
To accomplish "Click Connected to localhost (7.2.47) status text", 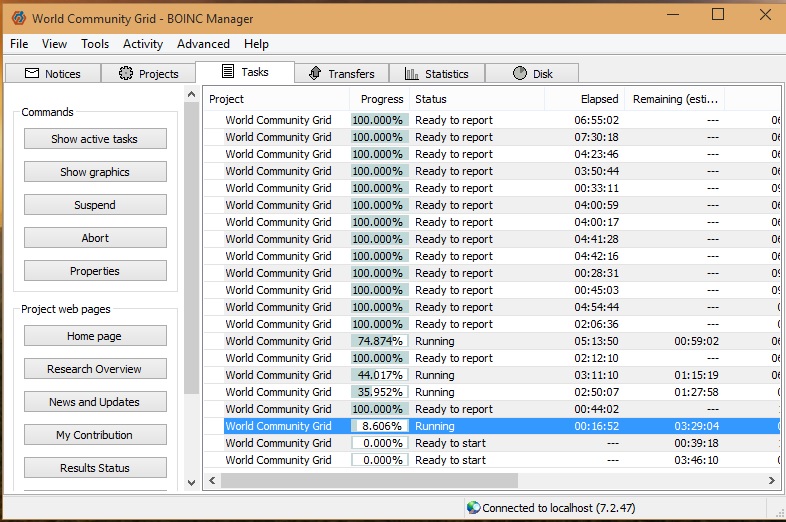I will tap(559, 508).
